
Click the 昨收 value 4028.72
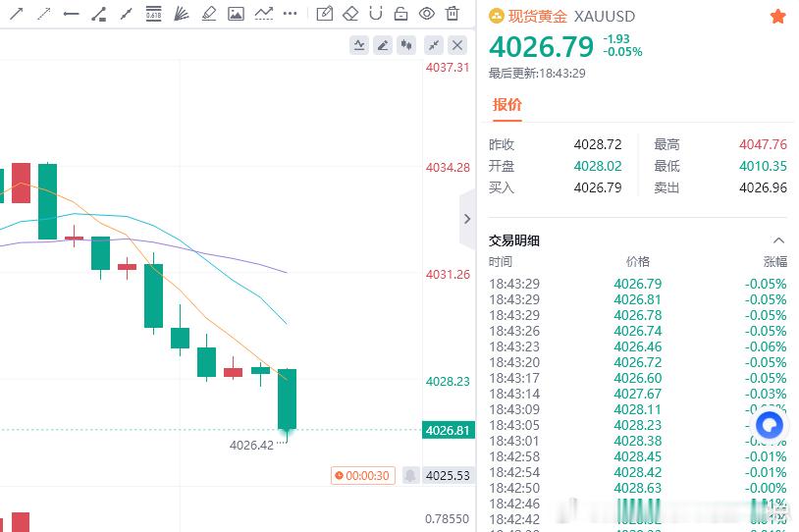coord(598,144)
